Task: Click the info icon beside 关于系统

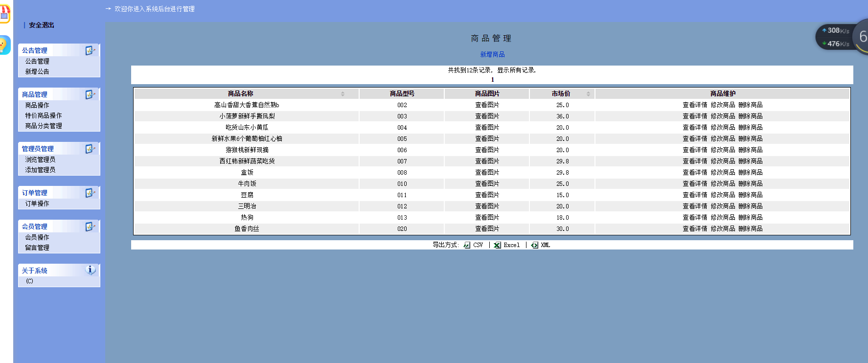Action: (90, 270)
